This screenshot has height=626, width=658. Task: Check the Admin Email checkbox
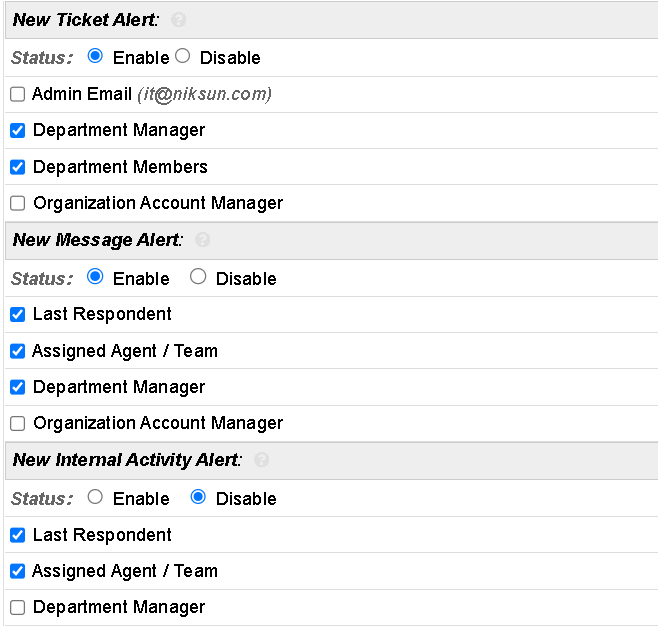click(18, 95)
